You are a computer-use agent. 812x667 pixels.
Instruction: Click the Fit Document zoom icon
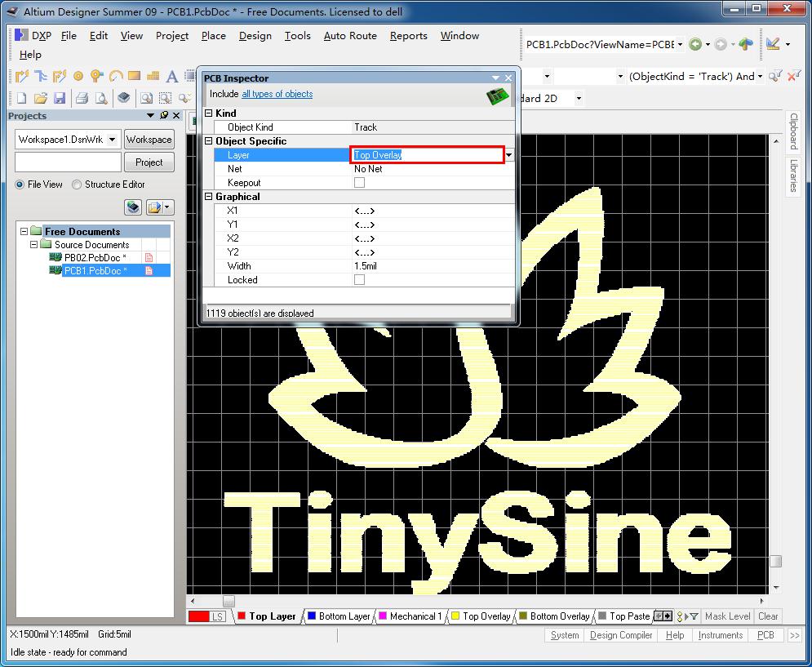pos(147,98)
